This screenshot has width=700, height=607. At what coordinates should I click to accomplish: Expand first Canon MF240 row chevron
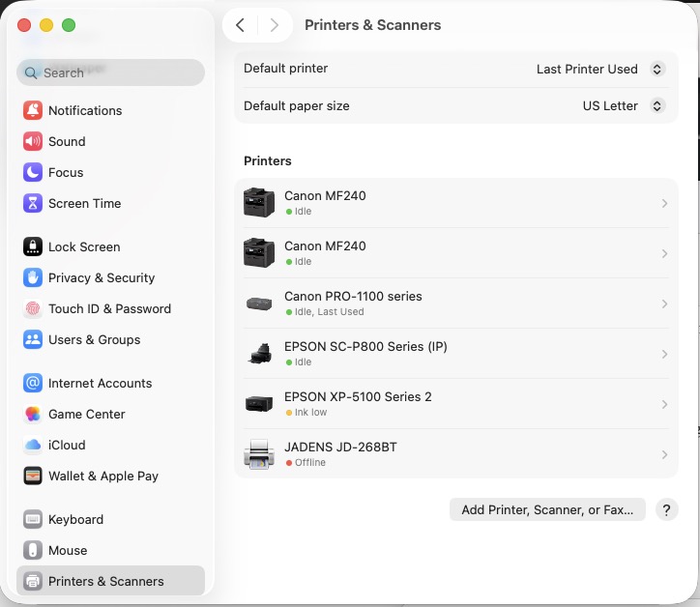[x=664, y=204]
